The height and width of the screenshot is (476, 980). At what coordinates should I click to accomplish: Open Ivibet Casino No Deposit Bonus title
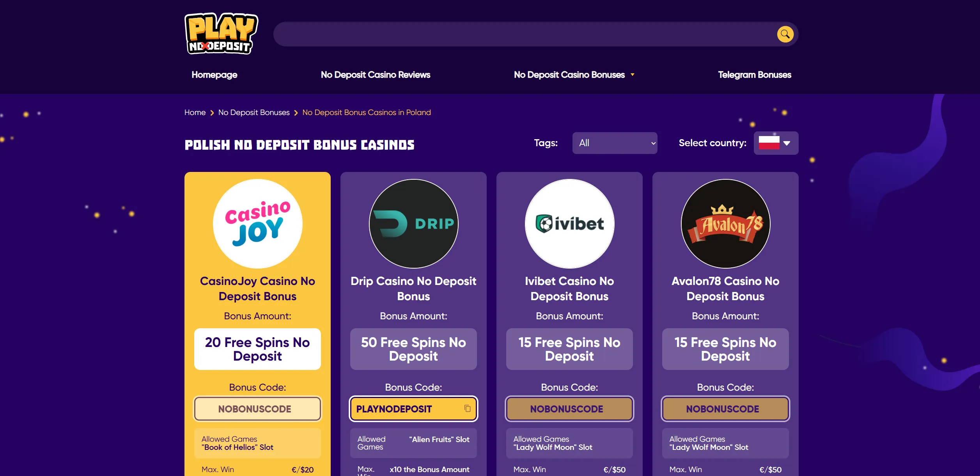coord(569,288)
